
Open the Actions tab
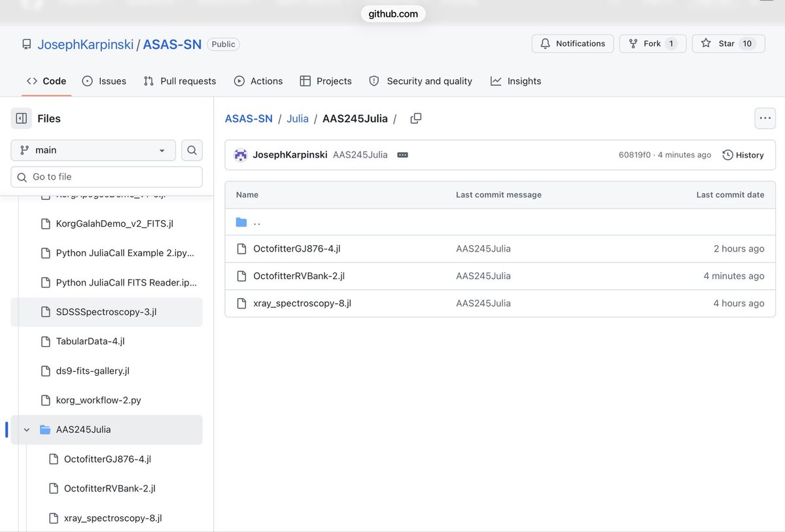(x=258, y=81)
